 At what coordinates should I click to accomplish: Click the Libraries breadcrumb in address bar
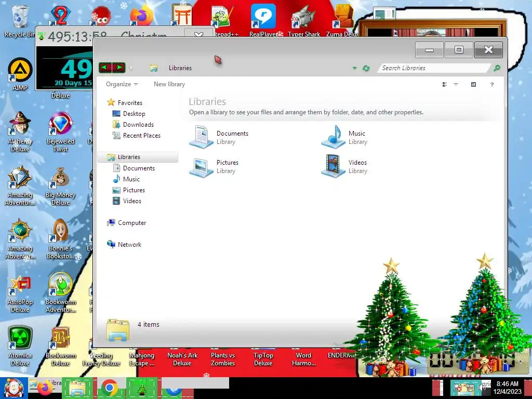pos(180,68)
